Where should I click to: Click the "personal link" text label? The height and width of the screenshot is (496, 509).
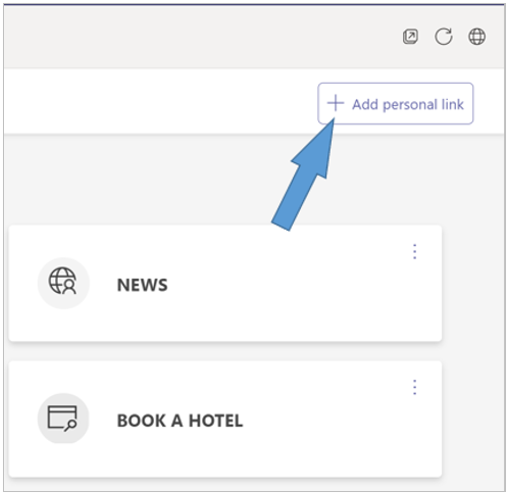pos(423,105)
